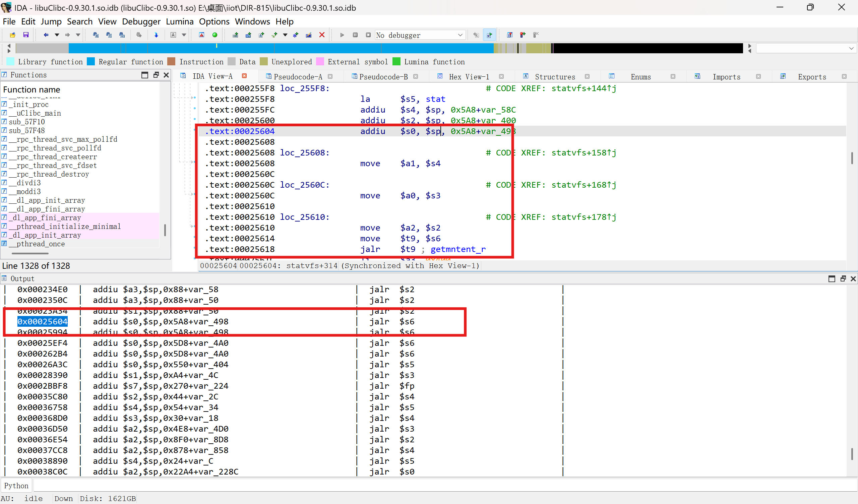Click the add data item icon
Image resolution: width=858 pixels, height=504 pixels.
(248, 35)
